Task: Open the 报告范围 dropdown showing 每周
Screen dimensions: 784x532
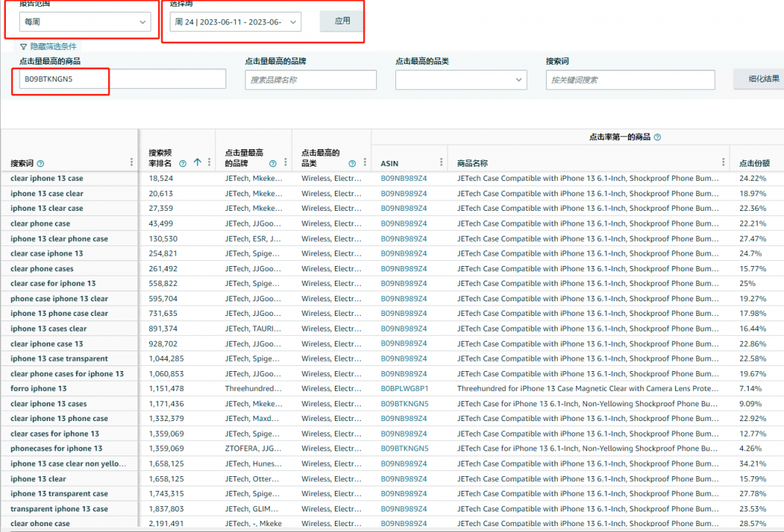Action: point(85,22)
